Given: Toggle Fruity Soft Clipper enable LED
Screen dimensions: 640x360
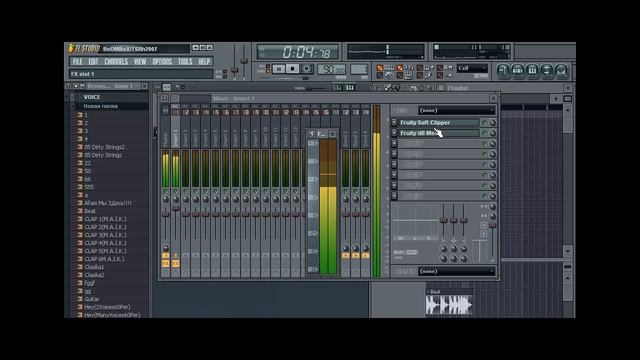Looking at the screenshot, I should click(484, 122).
